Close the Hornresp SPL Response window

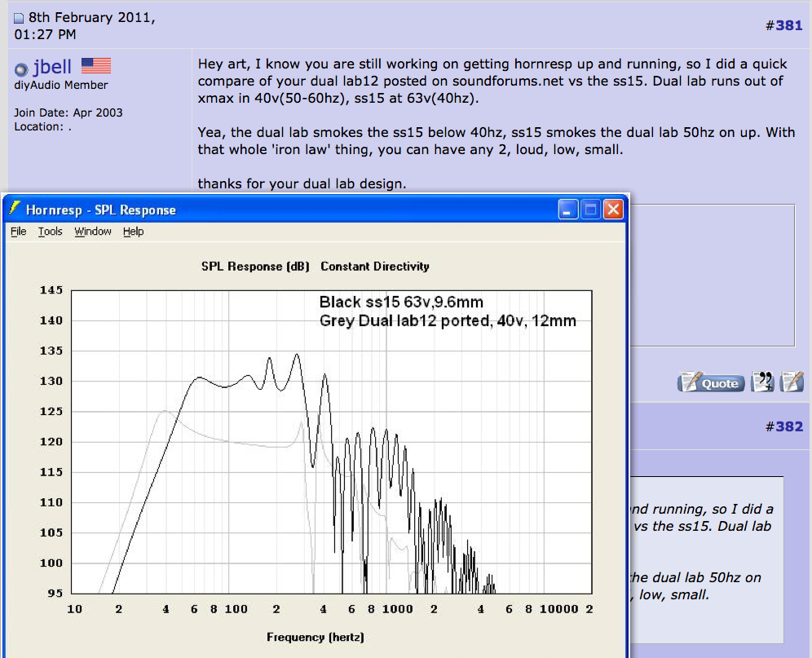613,210
